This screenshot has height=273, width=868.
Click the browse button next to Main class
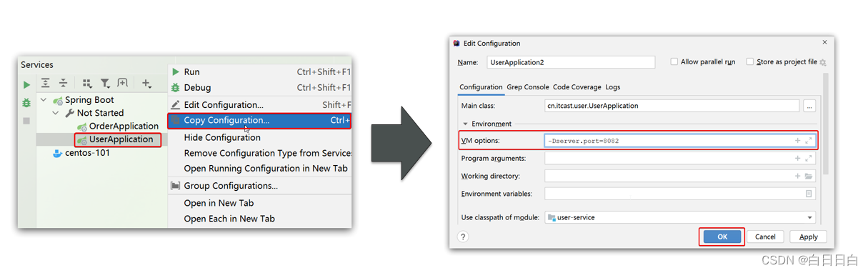(809, 106)
